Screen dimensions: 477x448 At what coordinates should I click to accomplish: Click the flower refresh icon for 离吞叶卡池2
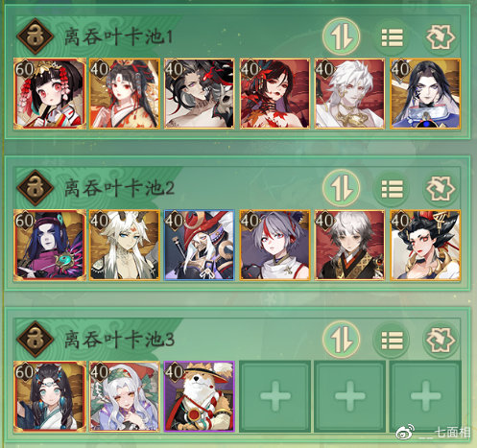tap(441, 189)
